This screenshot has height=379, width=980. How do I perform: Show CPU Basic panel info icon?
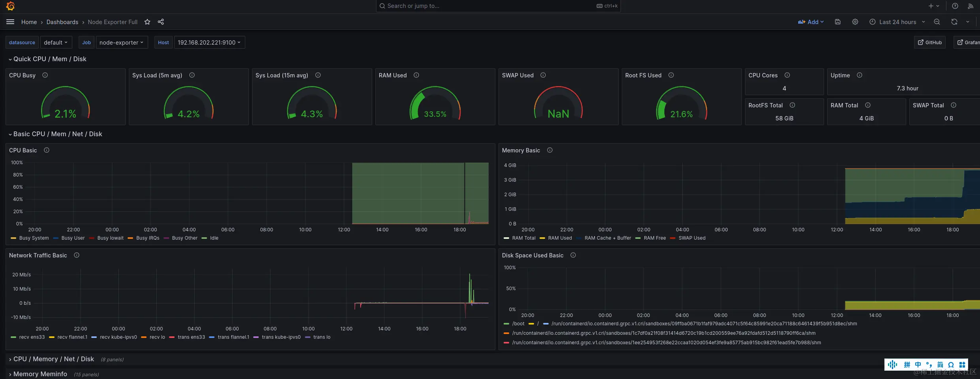click(x=47, y=150)
